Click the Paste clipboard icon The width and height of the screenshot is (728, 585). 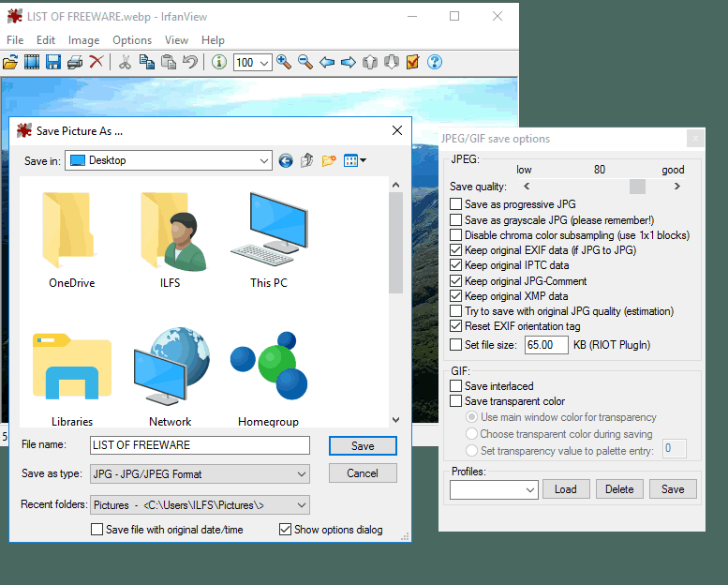tap(168, 62)
